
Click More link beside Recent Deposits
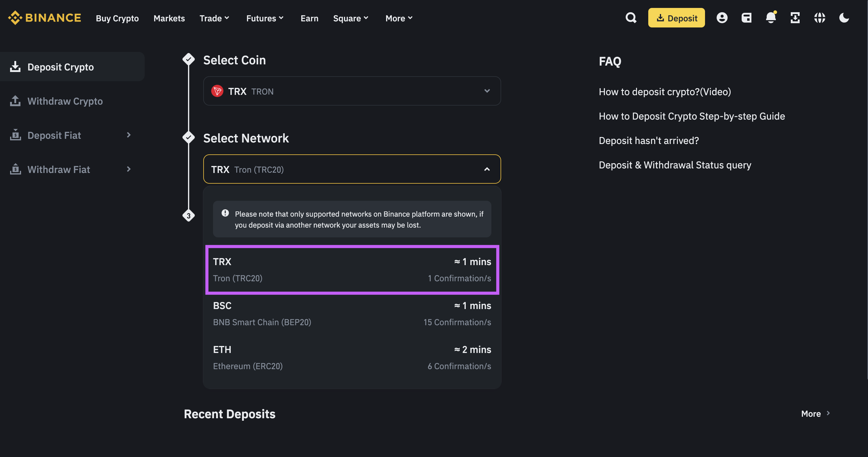[816, 414]
